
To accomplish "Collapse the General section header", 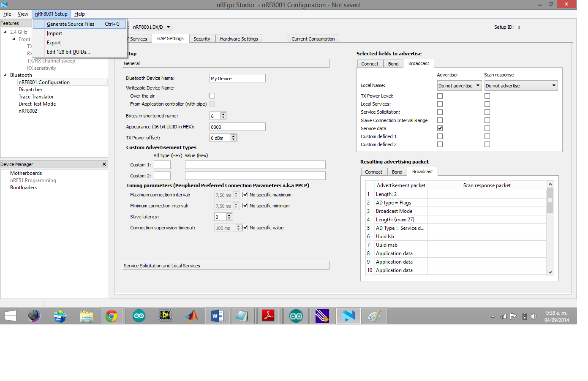I will coord(226,63).
